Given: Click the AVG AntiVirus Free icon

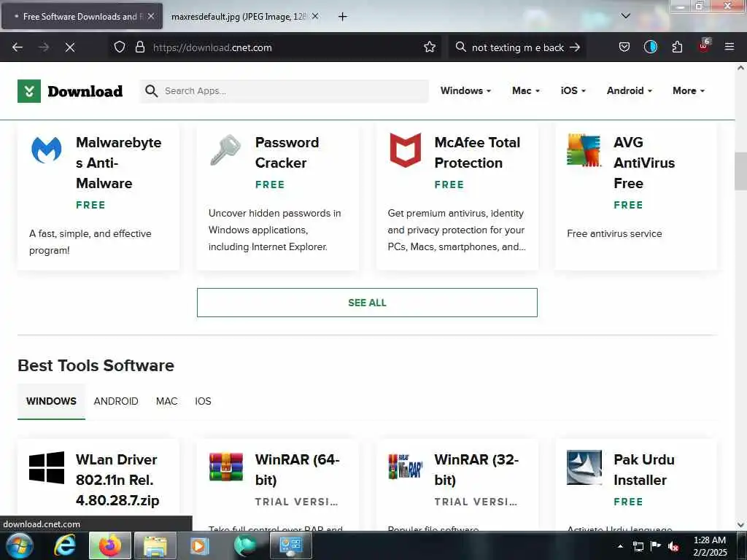Looking at the screenshot, I should [584, 150].
